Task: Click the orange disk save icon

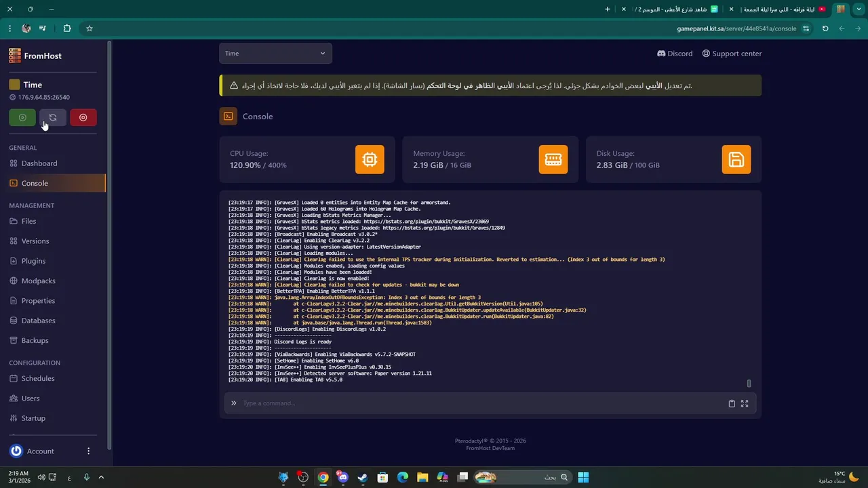Action: (736, 159)
